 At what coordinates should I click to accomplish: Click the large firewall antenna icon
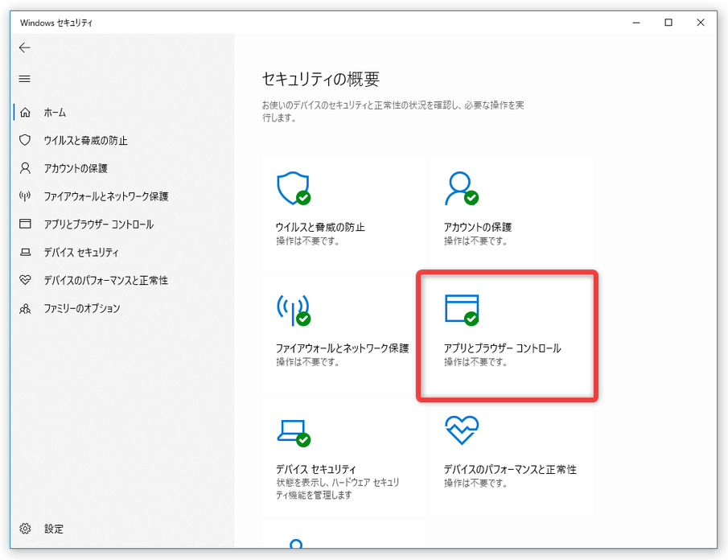(294, 310)
